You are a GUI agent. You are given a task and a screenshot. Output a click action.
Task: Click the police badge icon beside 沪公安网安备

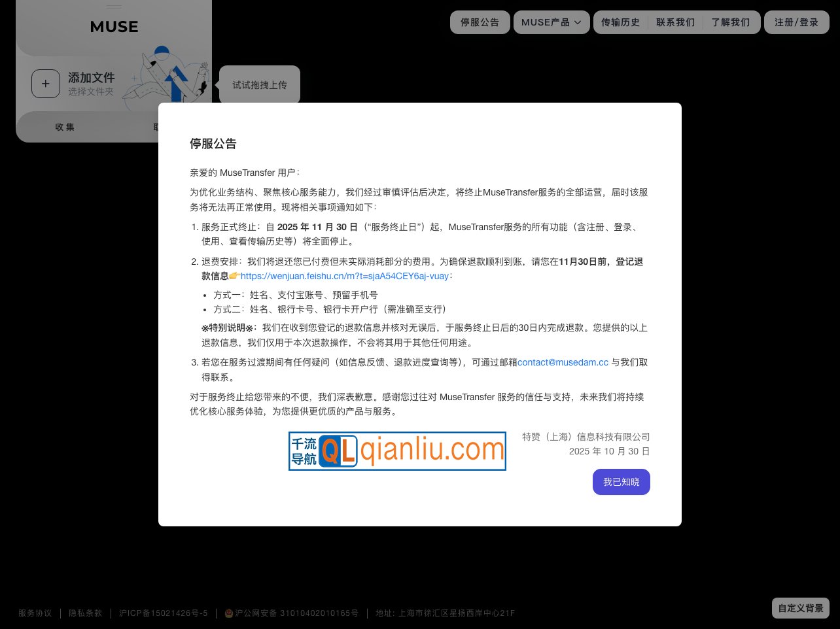click(x=228, y=613)
